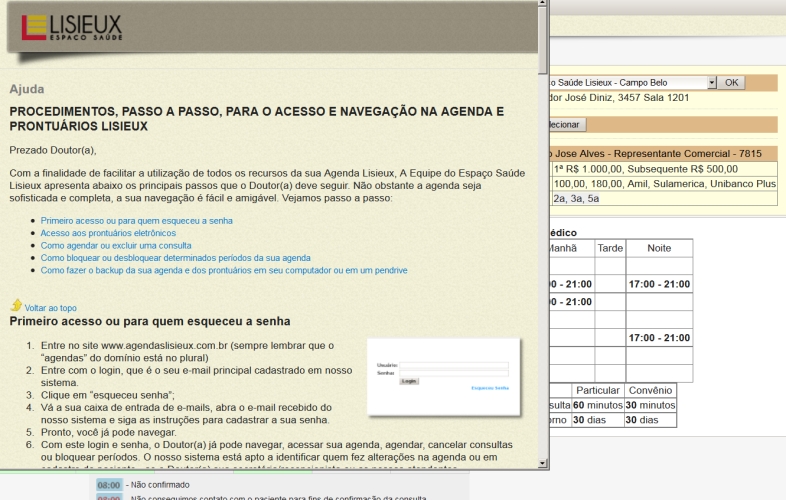Open link Como bloquear ou desbloquear determinados períodos
Screen dimensions: 786x500
coord(175,258)
